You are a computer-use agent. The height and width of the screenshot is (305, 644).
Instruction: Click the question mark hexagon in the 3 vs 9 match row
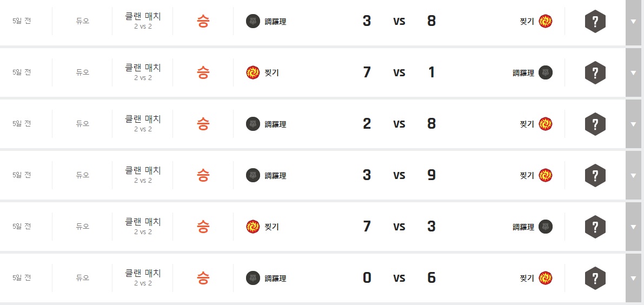coord(595,175)
